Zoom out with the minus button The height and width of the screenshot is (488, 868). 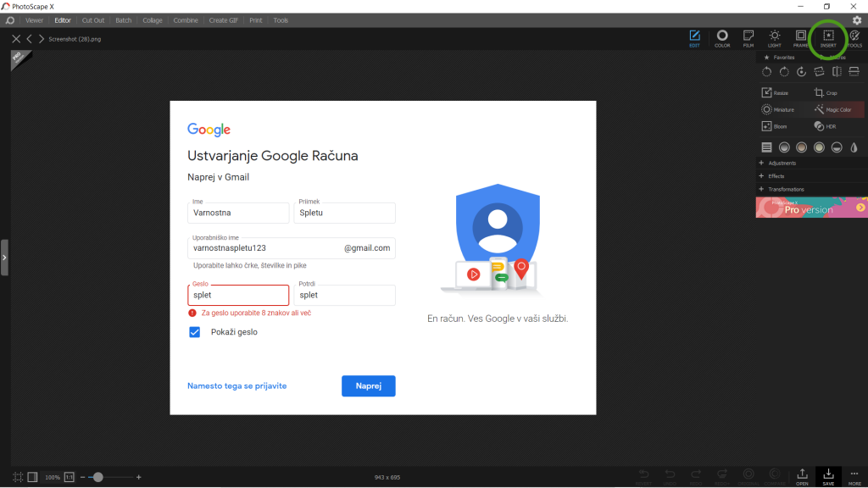[x=82, y=477]
